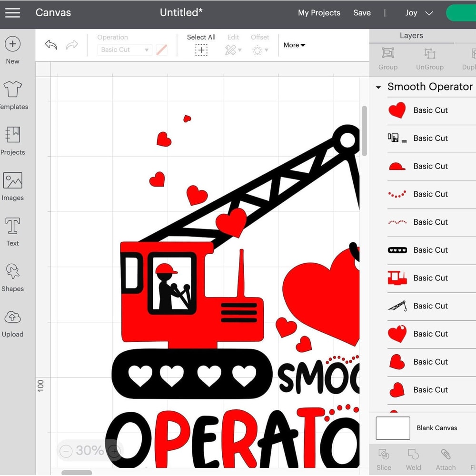Open the More dropdown in toolbar
476x476 pixels.
pos(294,45)
